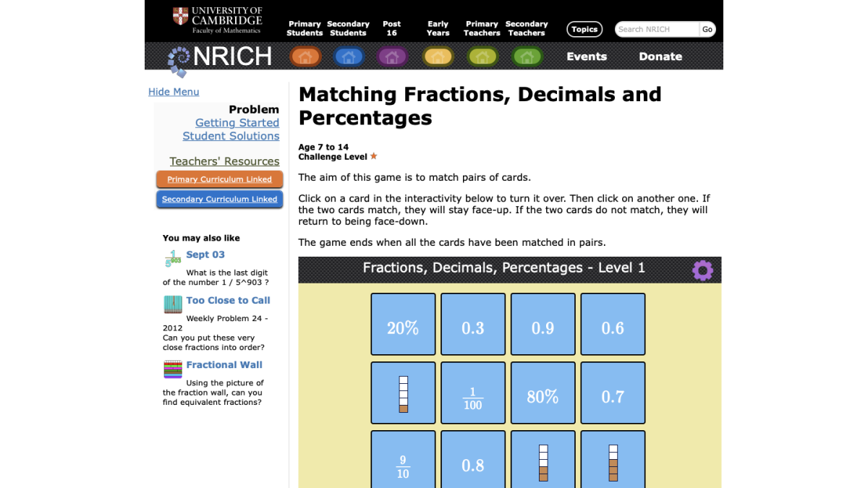Click the purple home icon in navbar
This screenshot has width=868, height=488.
pos(393,56)
